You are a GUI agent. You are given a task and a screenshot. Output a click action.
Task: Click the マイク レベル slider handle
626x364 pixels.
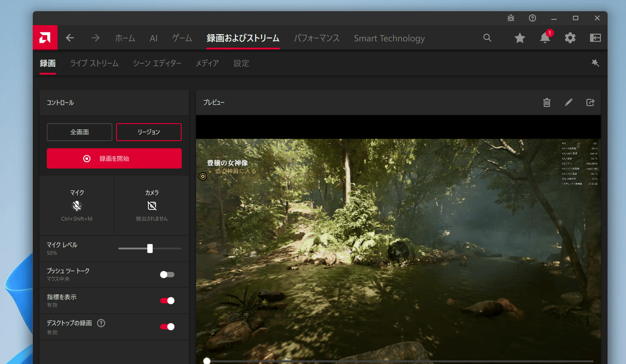(150, 249)
